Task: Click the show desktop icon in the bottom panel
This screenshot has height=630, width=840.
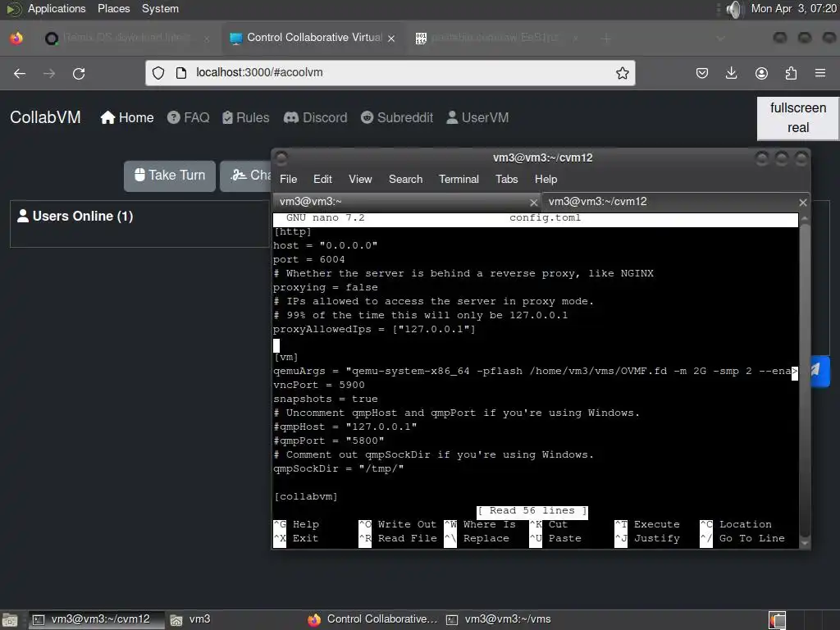Action: coord(10,620)
